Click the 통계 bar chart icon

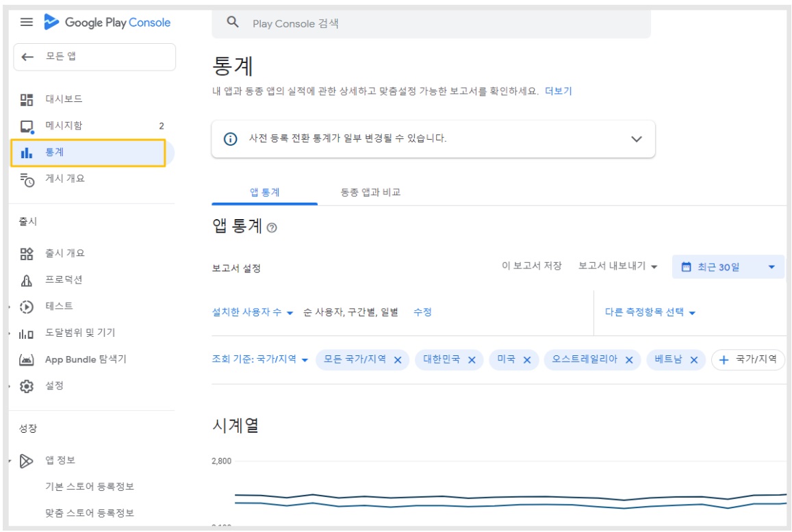[26, 153]
